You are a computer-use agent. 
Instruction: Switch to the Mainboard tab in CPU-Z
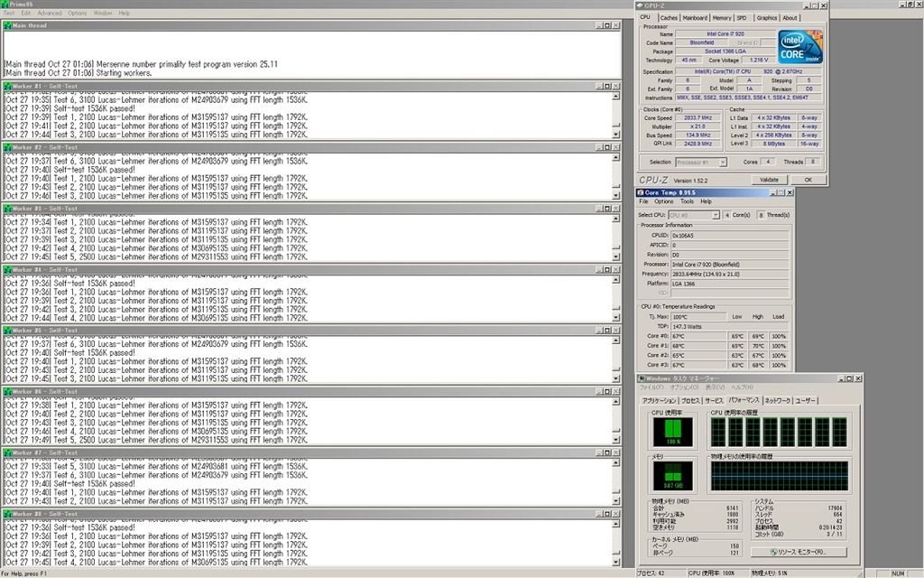point(695,17)
